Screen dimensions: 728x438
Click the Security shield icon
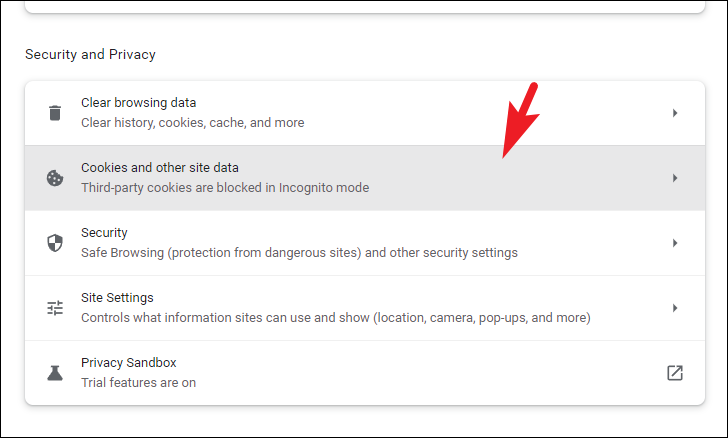coord(55,243)
